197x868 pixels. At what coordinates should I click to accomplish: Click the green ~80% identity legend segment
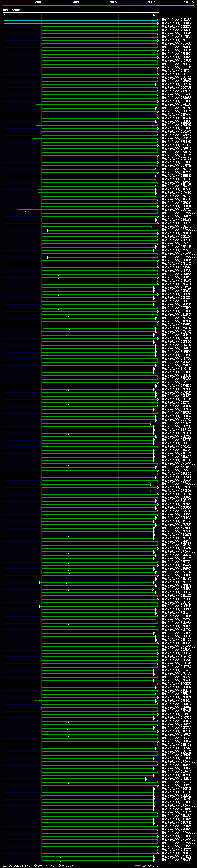pyautogui.click(x=137, y=6)
